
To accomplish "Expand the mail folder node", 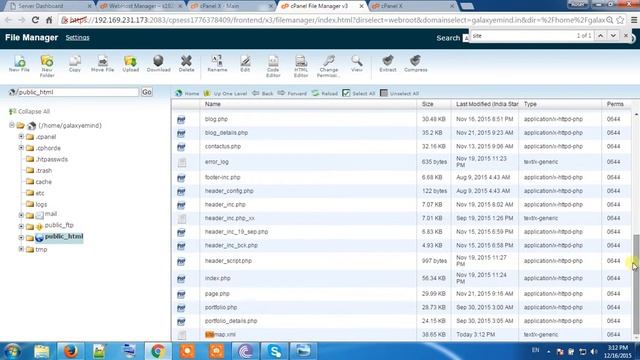I will (x=21, y=215).
